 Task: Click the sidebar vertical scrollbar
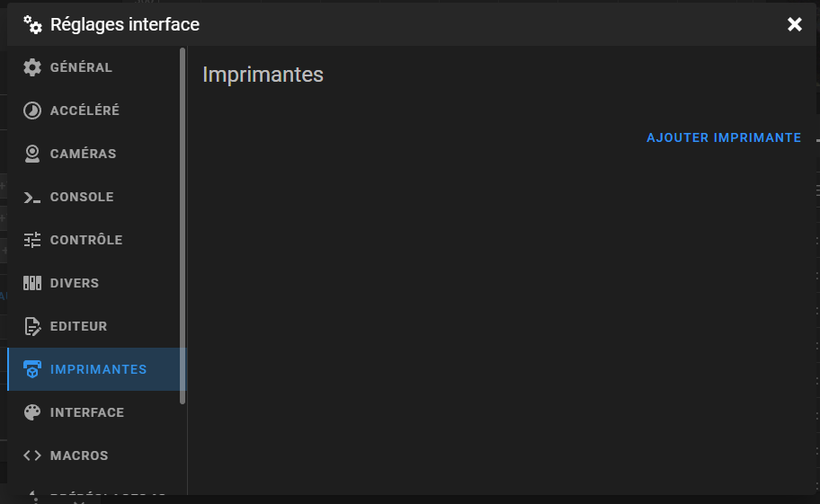coord(183,225)
